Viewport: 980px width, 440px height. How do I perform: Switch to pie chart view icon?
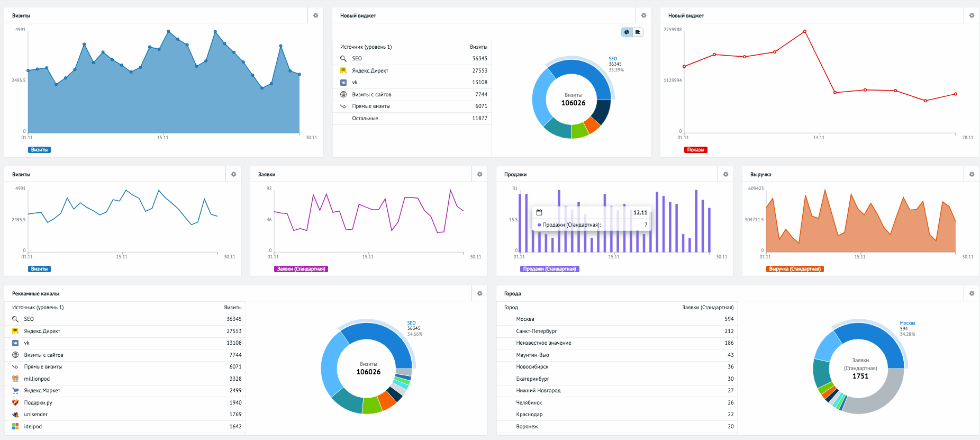tap(627, 32)
